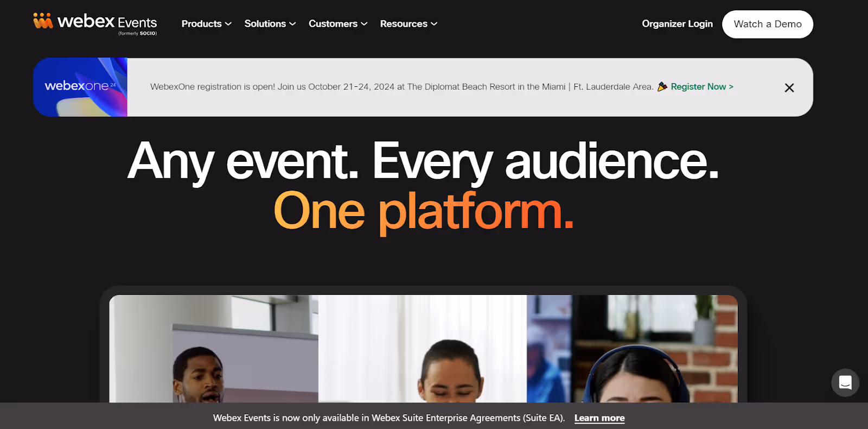Open the Learn more link
This screenshot has height=429, width=868.
pos(599,418)
